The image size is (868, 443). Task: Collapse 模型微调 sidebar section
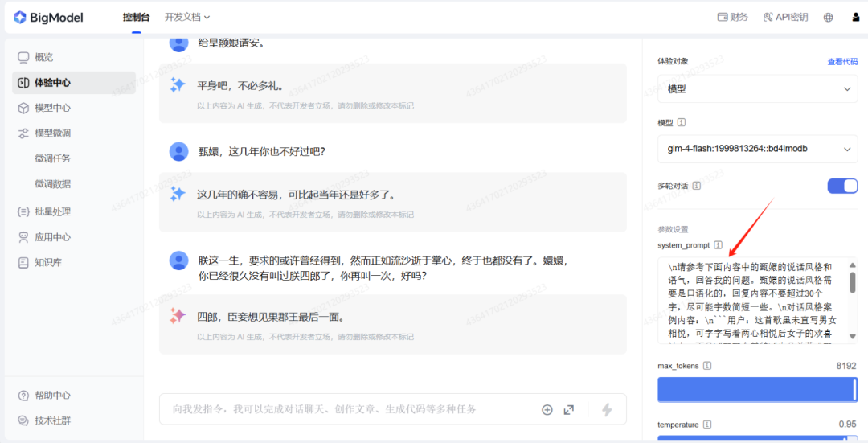[x=74, y=133]
